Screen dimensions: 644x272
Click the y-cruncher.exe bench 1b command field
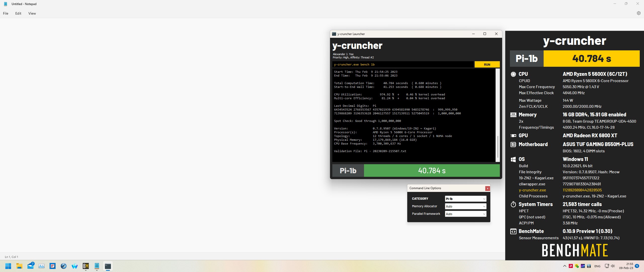pos(403,64)
